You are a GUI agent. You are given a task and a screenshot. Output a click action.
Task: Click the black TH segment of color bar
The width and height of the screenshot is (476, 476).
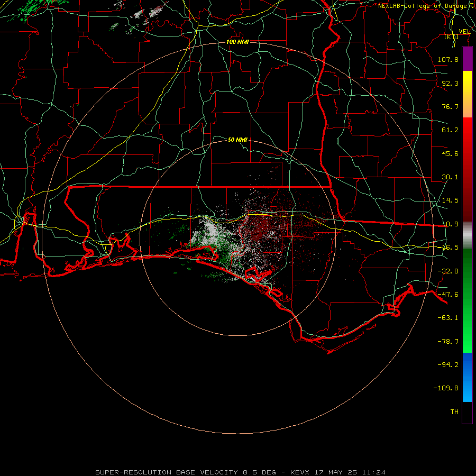point(467,413)
